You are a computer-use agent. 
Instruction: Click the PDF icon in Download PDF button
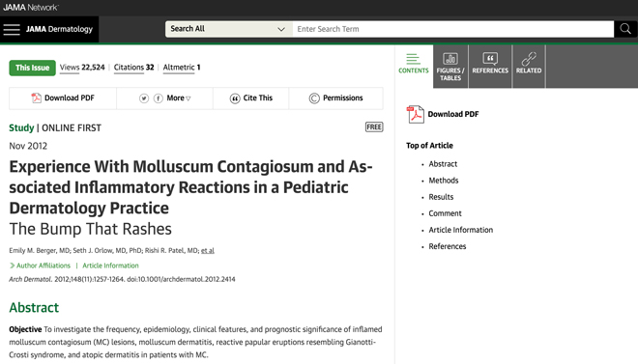[x=36, y=98]
